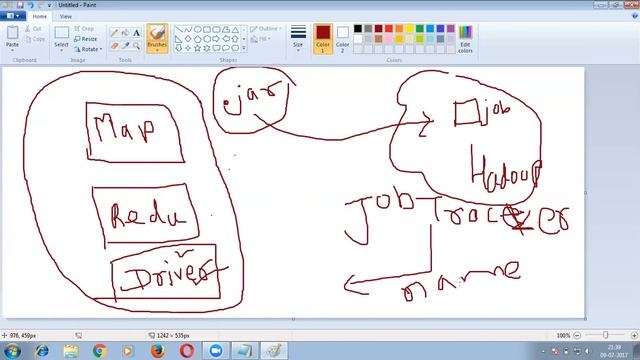Pick the yellow color swatch
The image size is (640, 360).
(409, 29)
